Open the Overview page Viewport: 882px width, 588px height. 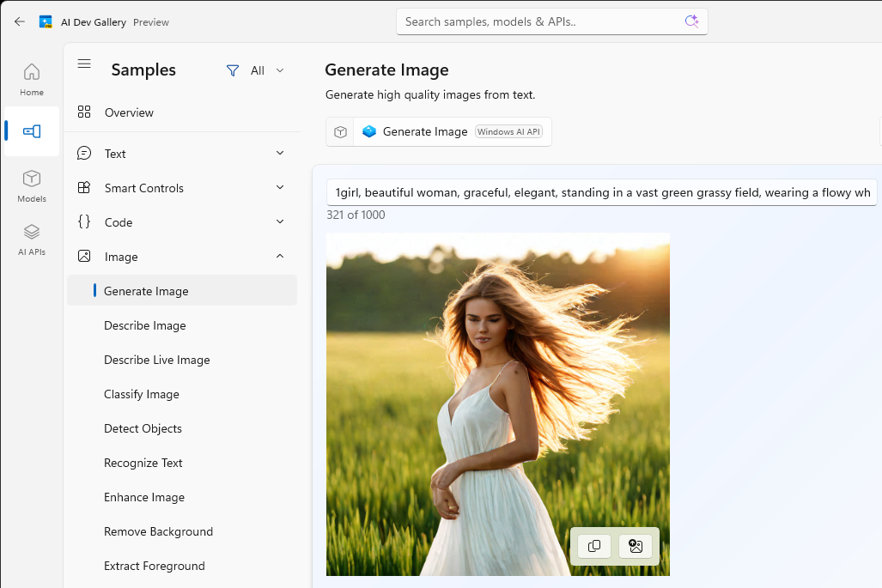click(182, 112)
